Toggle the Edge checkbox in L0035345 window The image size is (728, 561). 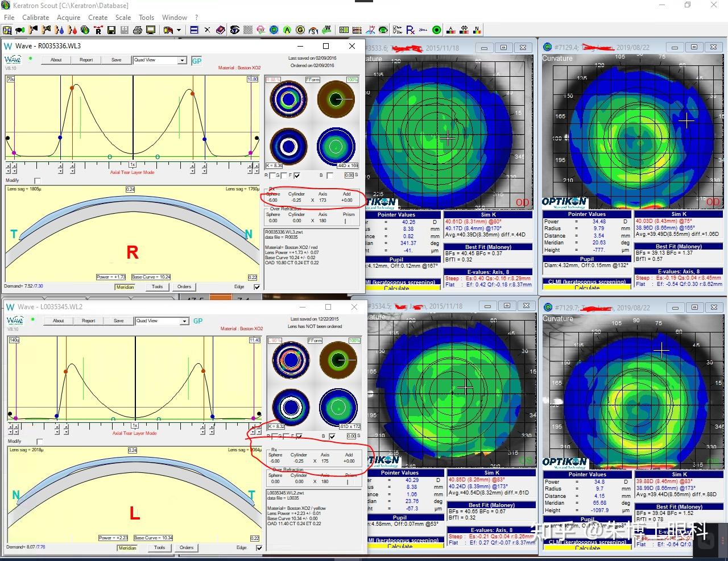click(x=259, y=548)
